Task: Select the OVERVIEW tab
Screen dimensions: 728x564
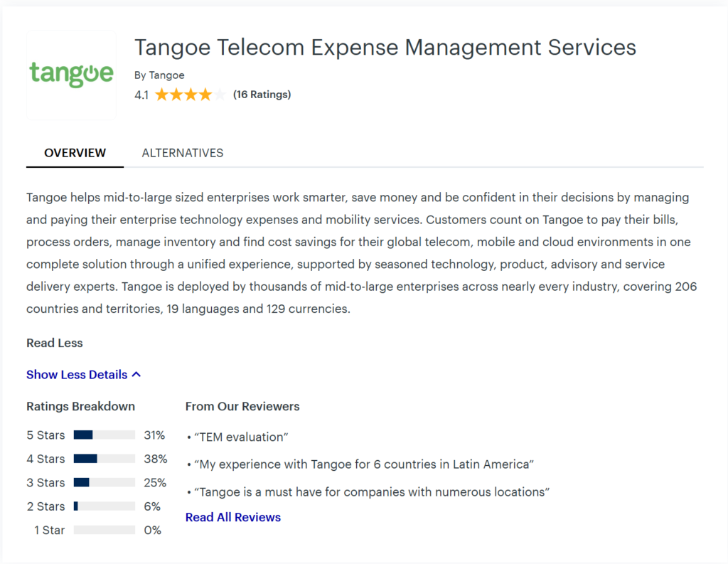Action: 75,152
